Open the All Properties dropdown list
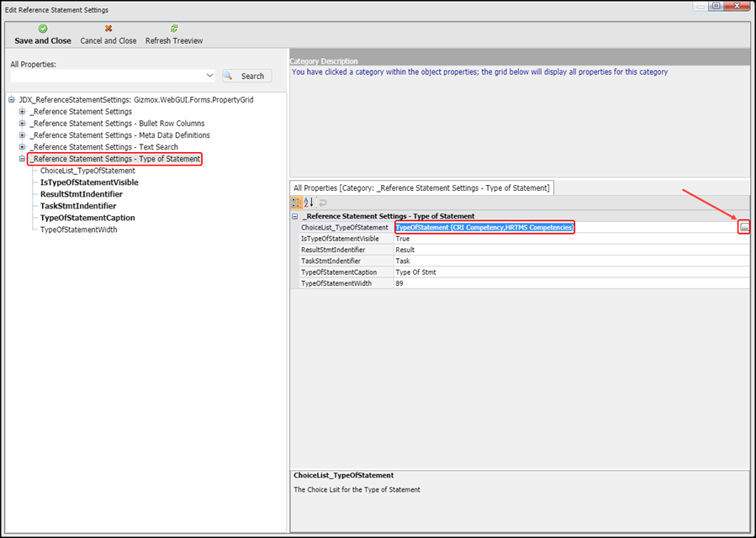Screen dimensions: 756x538 coord(209,76)
